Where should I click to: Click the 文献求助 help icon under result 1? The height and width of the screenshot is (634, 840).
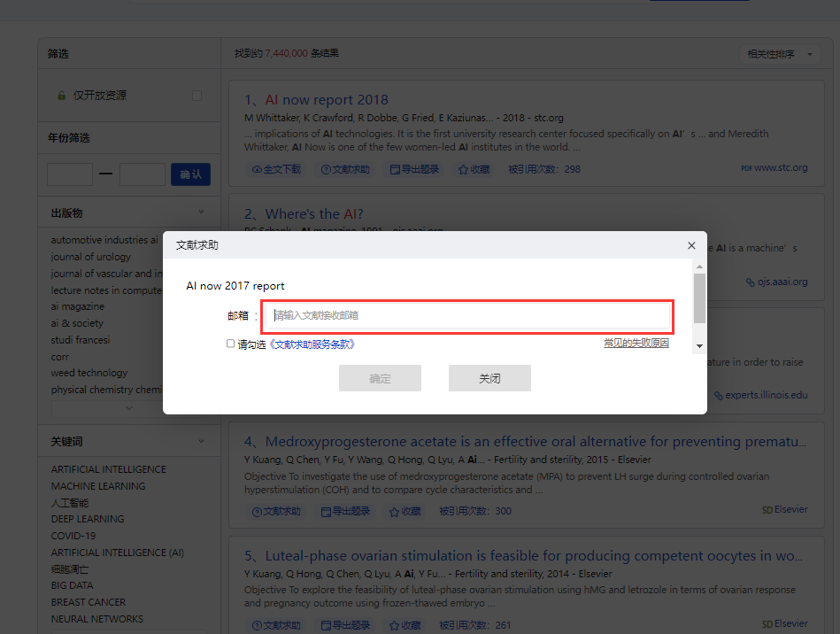(326, 169)
